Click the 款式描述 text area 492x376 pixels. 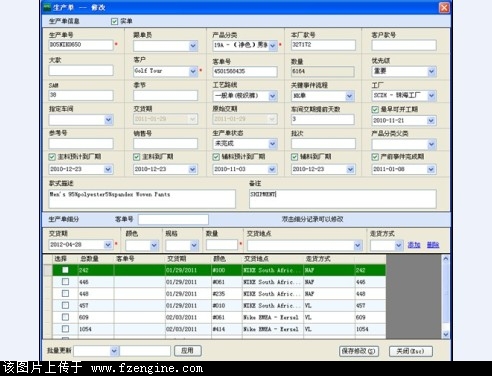click(x=142, y=199)
